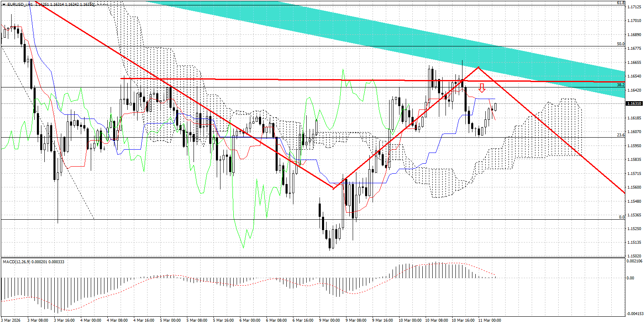The width and height of the screenshot is (644, 325).
Task: Click the 1.16775 price axis label
Action: [x=634, y=49]
